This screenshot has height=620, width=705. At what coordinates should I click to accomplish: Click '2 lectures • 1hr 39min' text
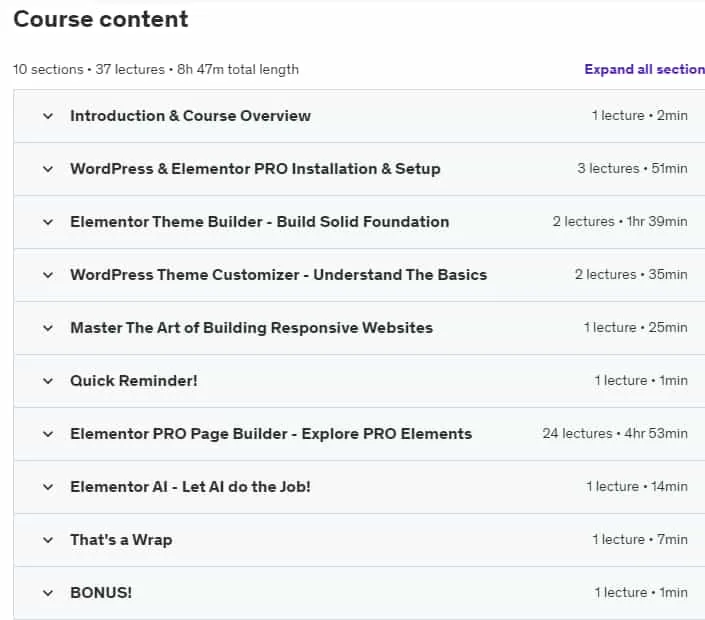click(620, 222)
